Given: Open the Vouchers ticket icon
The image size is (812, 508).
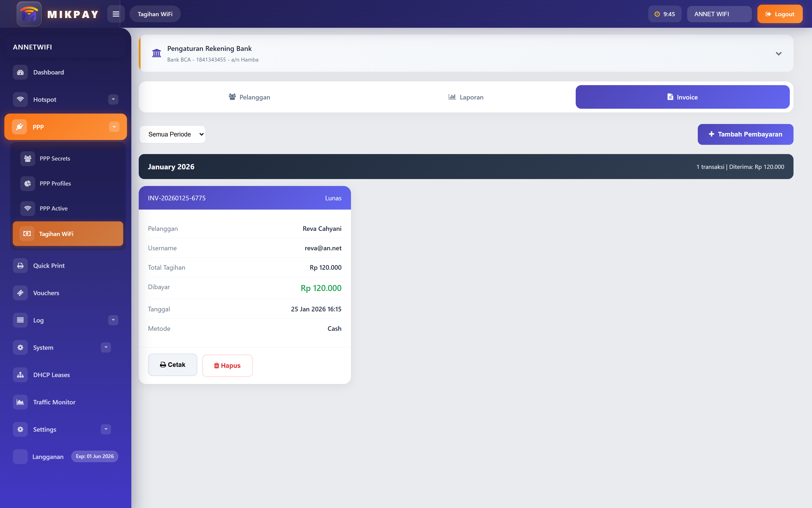Looking at the screenshot, I should 21,293.
